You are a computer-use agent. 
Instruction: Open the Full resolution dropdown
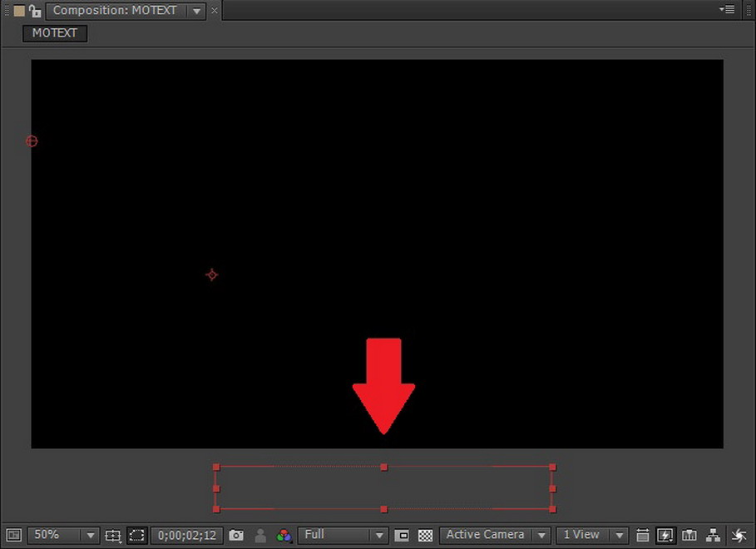(x=343, y=535)
